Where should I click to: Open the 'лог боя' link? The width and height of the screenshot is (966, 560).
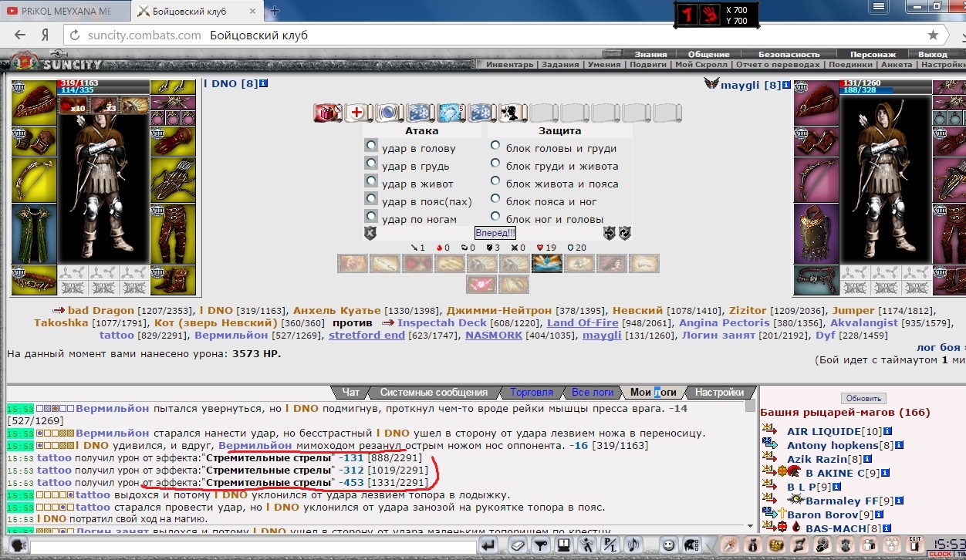coord(938,348)
